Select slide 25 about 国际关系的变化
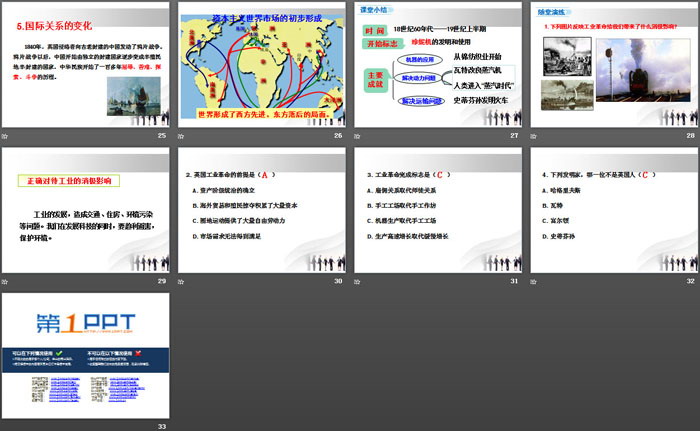The image size is (700, 431). (x=85, y=64)
